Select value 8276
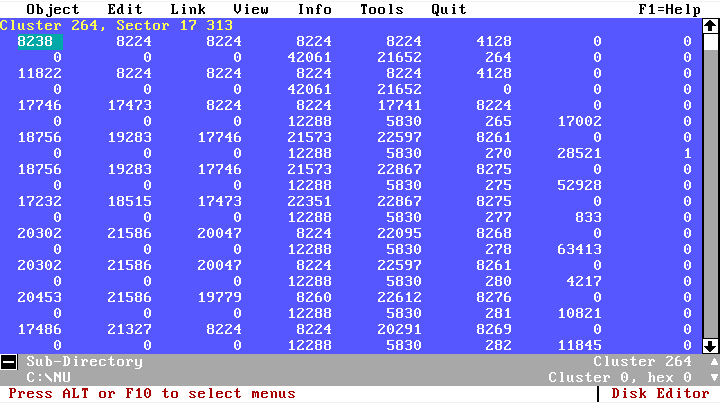Screen dimensions: 720x403 point(494,297)
